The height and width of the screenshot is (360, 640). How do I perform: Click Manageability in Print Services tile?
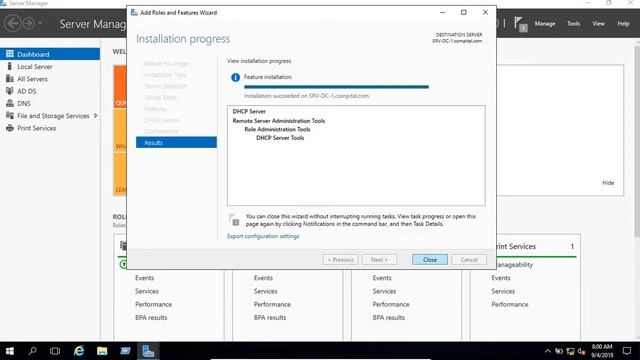(514, 264)
